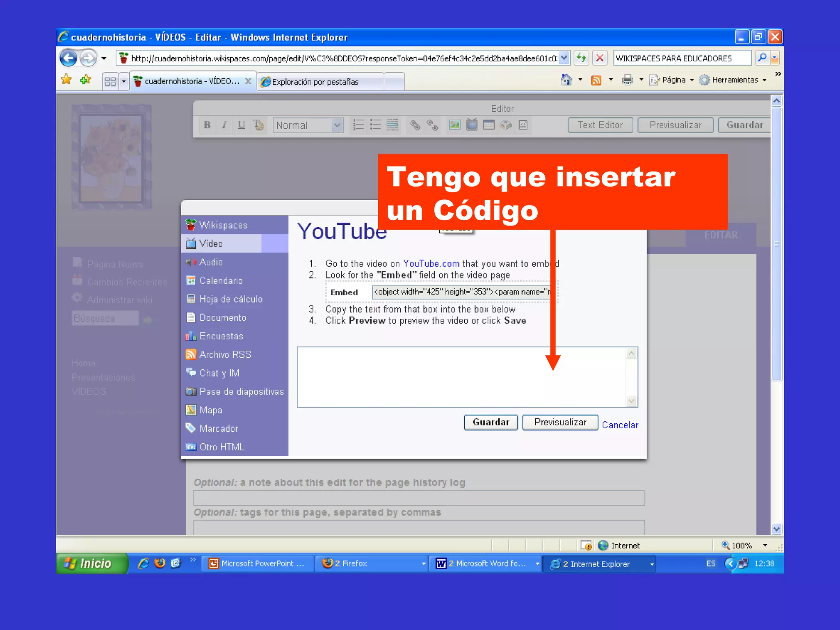840x630 pixels.
Task: Click Previsualizar in the editor toolbar
Action: pos(676,125)
